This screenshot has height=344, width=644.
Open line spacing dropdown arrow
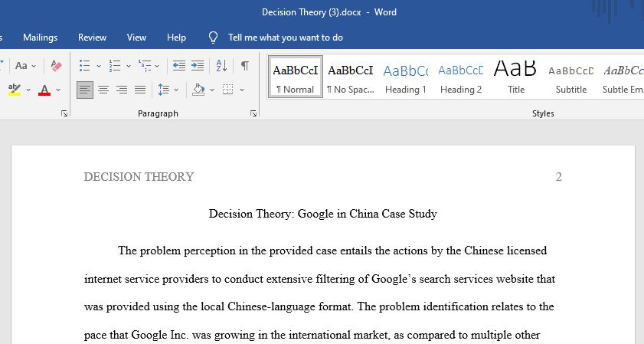176,90
